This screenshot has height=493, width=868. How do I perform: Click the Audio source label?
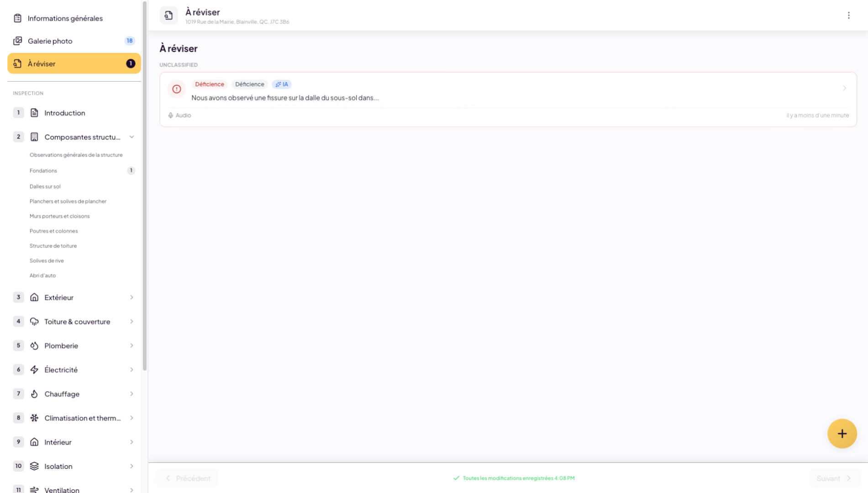point(183,115)
